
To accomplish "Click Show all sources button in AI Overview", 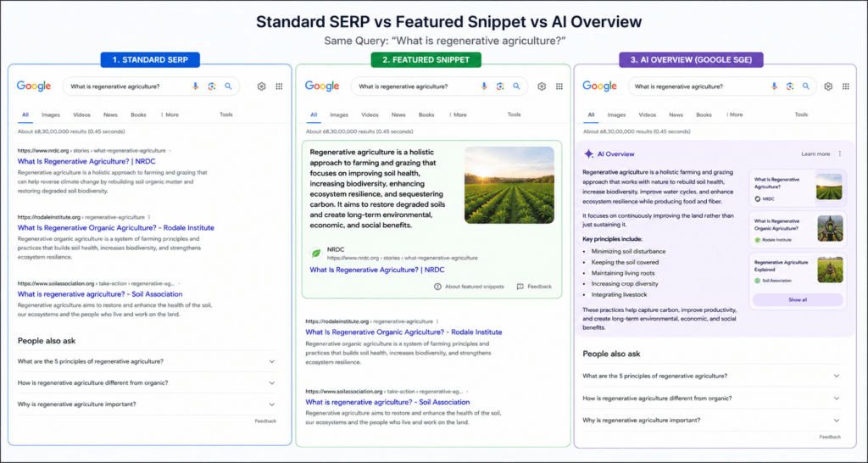I will 798,299.
